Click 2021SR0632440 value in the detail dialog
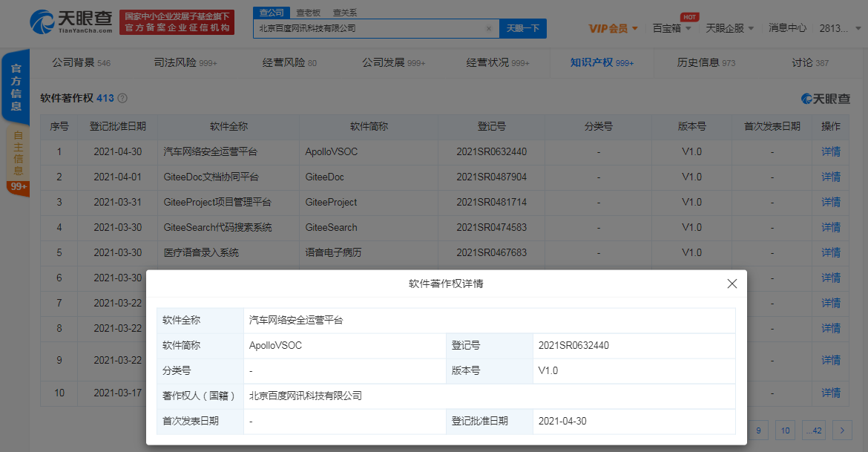 coord(573,345)
